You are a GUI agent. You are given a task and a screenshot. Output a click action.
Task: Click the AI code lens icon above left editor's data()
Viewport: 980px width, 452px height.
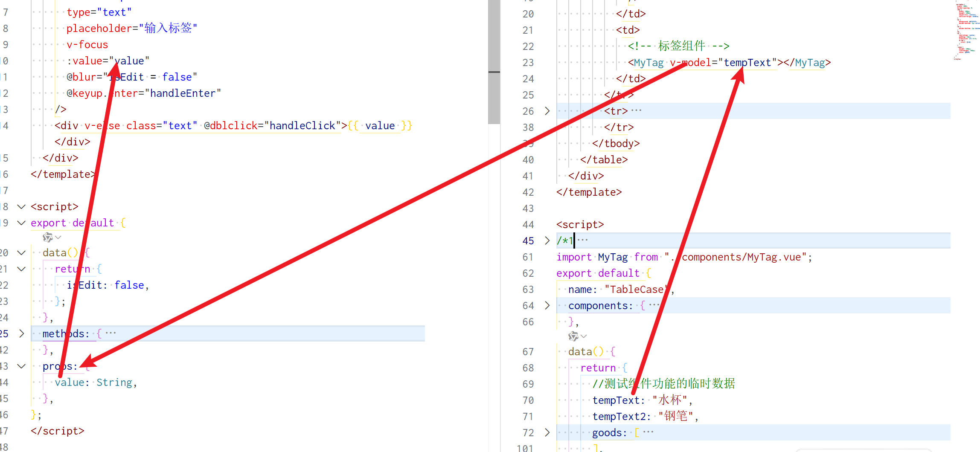[47, 237]
